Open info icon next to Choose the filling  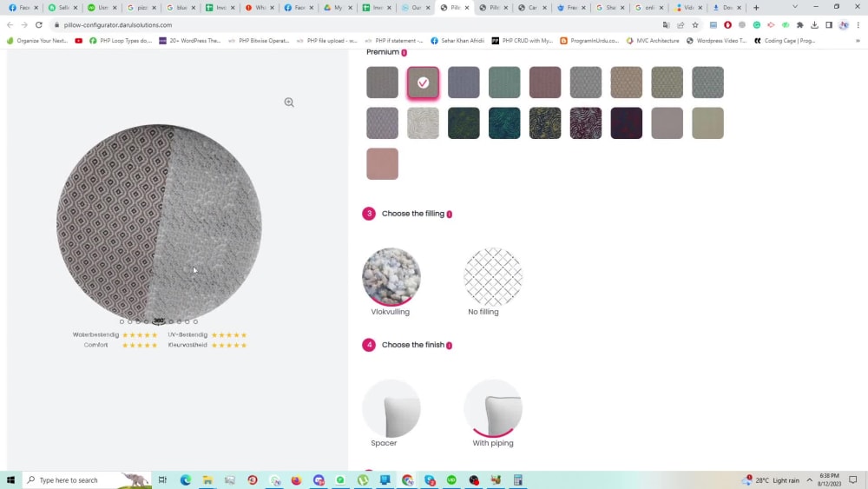450,215
